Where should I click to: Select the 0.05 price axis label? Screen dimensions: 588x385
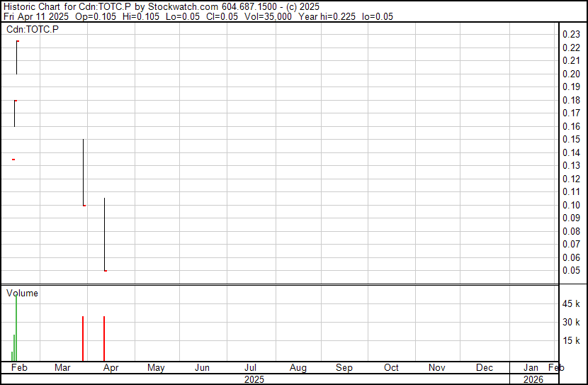click(571, 271)
